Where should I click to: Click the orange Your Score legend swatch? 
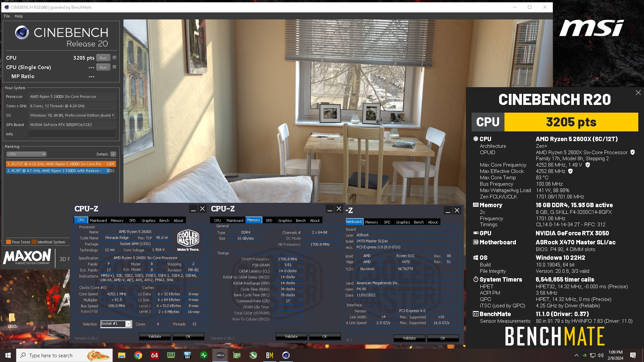tap(8, 242)
